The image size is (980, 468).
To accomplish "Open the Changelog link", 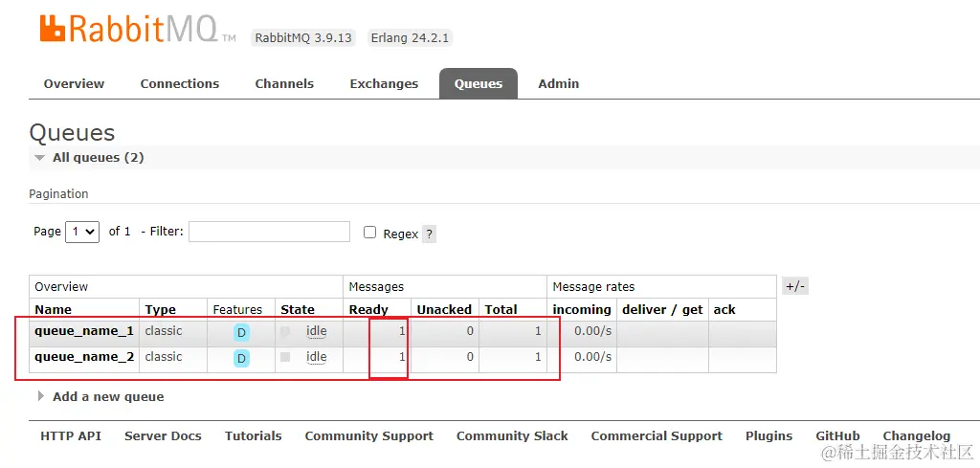I will point(916,436).
